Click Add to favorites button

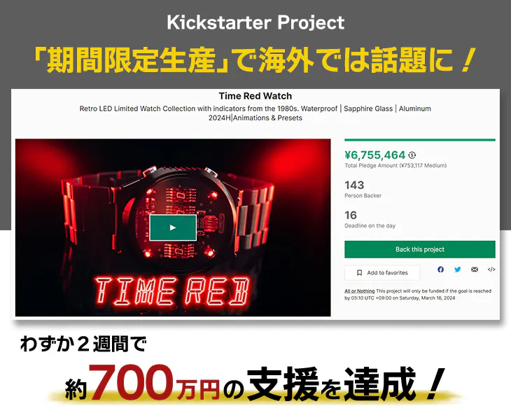point(382,273)
